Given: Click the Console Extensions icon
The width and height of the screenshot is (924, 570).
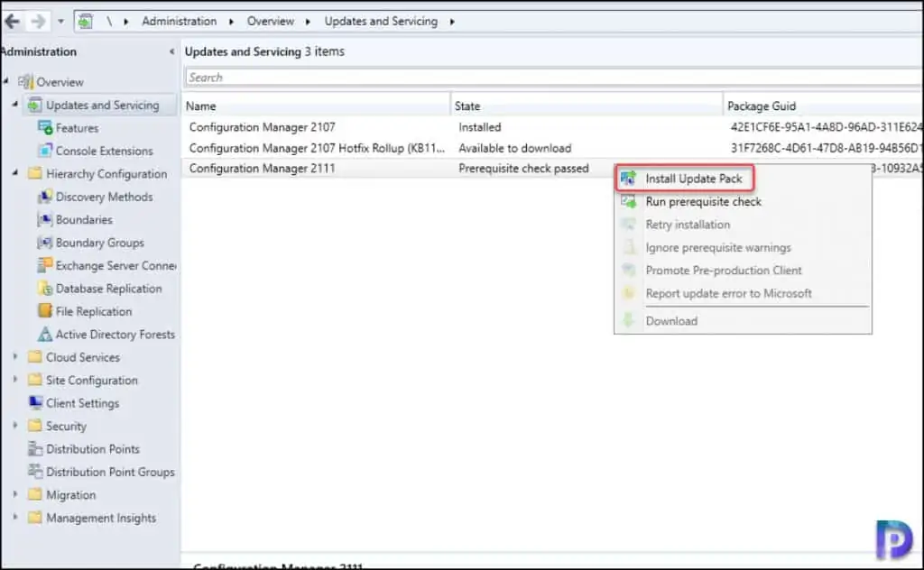Looking at the screenshot, I should (45, 151).
